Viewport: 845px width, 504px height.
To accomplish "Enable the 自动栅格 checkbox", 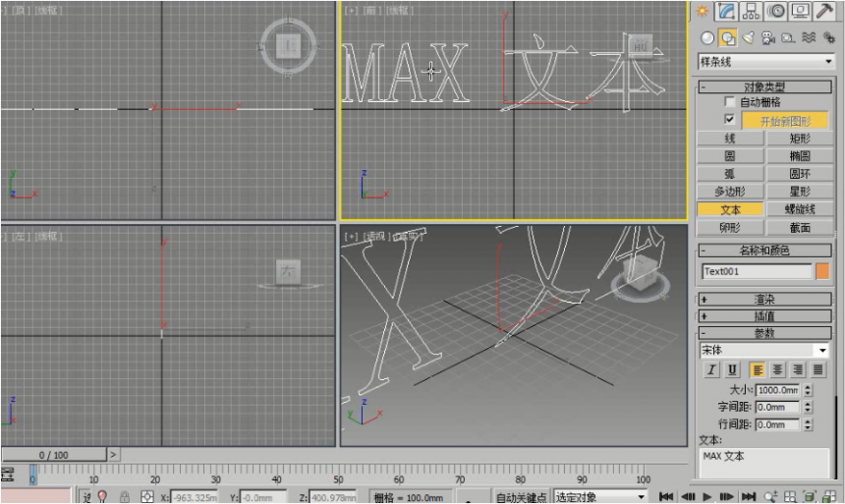I will pos(730,101).
